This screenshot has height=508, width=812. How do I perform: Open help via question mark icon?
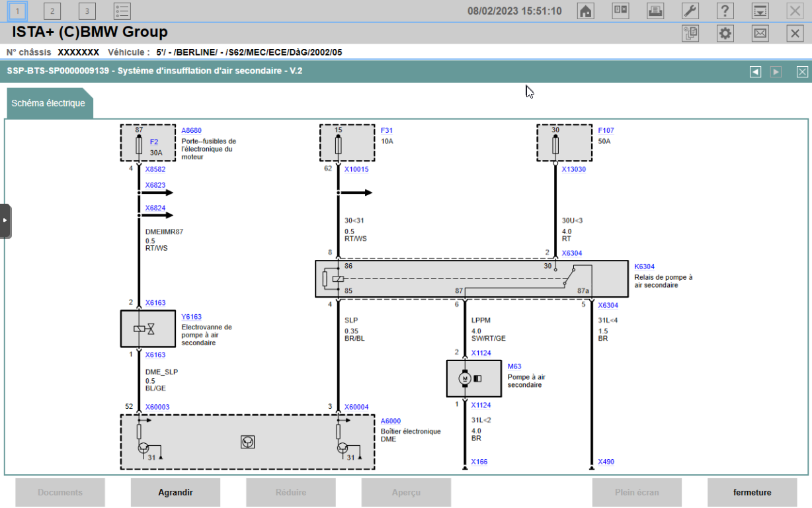pos(725,11)
